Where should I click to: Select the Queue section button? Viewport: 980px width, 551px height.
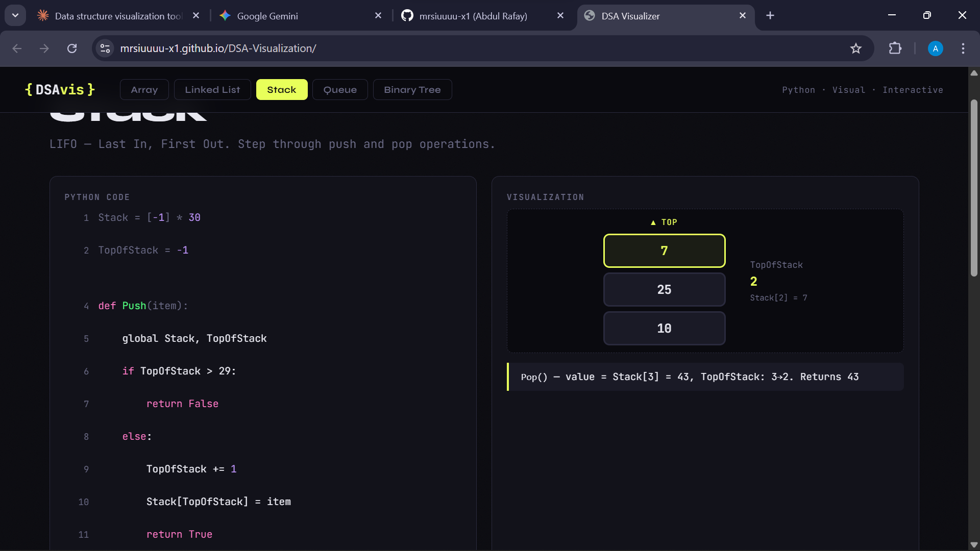340,90
